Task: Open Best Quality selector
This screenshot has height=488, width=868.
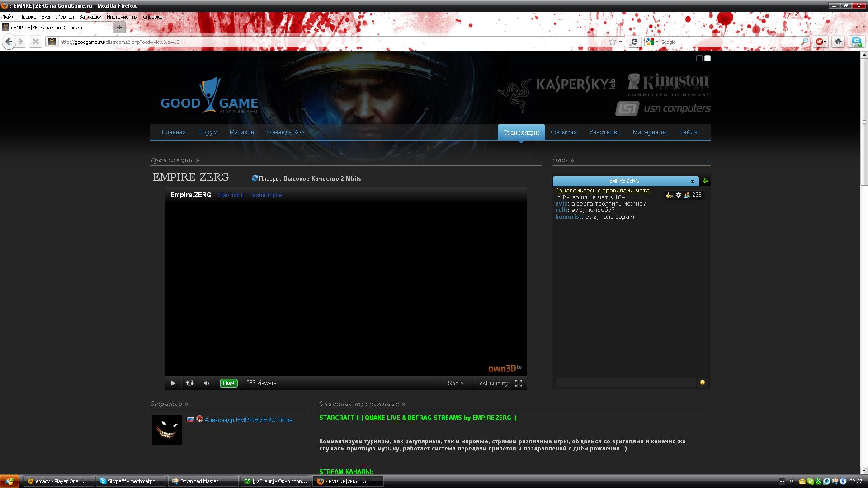Action: tap(491, 383)
